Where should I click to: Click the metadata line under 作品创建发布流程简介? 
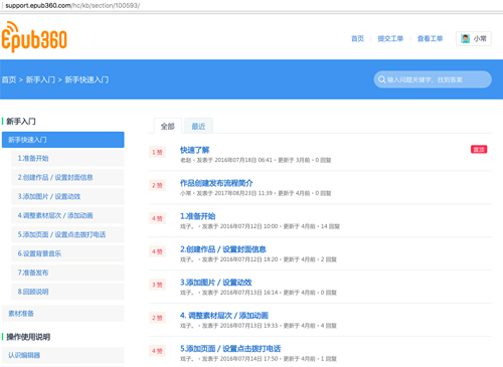[256, 193]
